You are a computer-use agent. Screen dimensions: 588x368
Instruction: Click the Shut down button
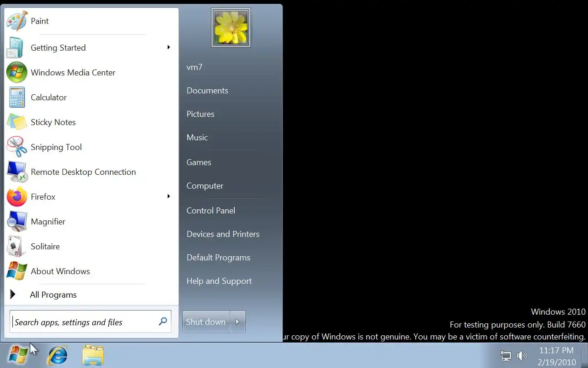(206, 322)
